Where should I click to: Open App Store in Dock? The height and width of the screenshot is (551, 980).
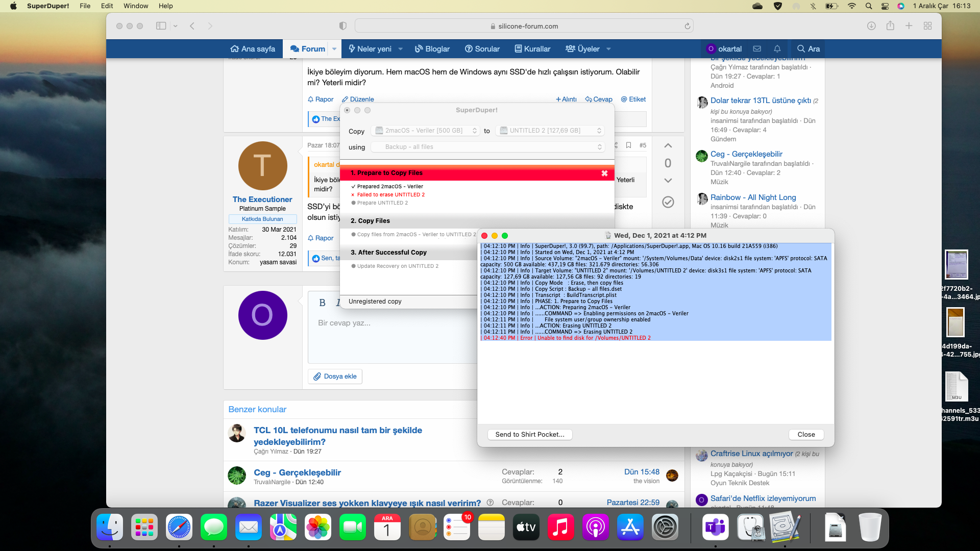tap(630, 527)
